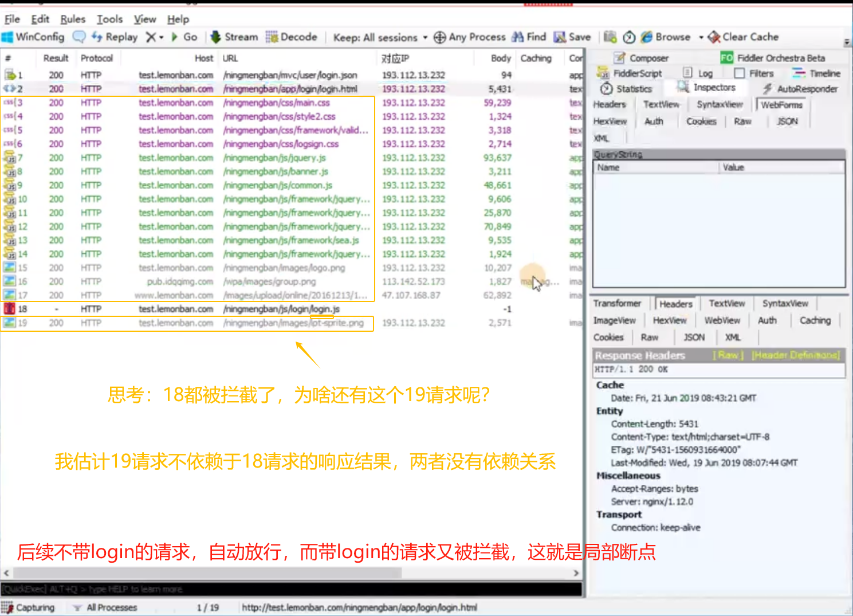Click the Raw link in Response Headers
Screen dimensions: 853x616
click(x=728, y=355)
